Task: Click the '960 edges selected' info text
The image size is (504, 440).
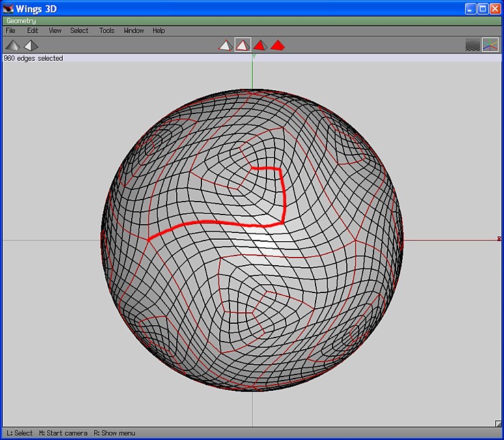Action: click(33, 58)
